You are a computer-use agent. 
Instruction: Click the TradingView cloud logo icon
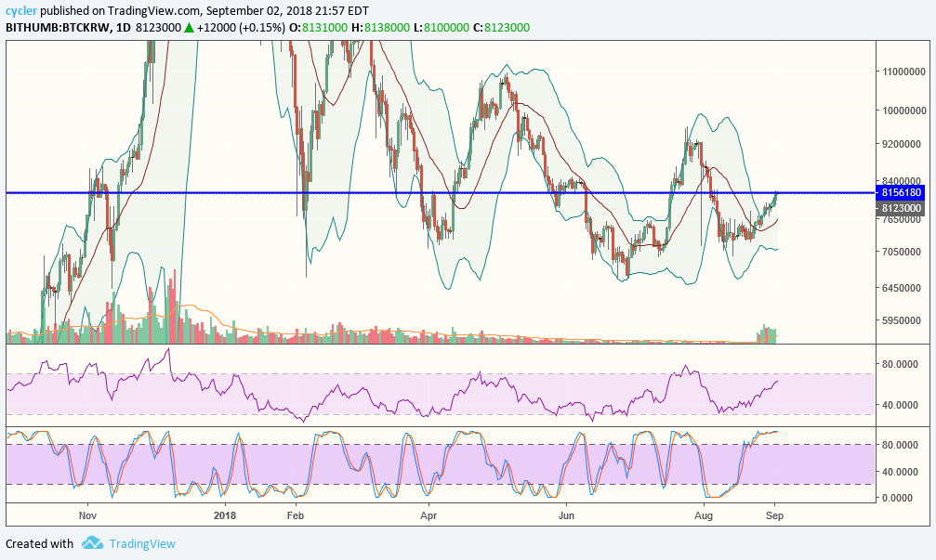pos(93,542)
